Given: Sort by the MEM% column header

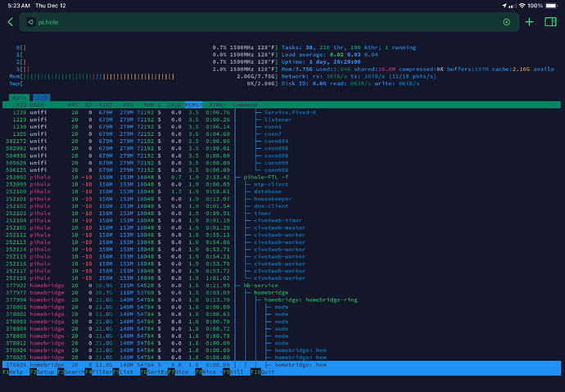Looking at the screenshot, I should click(194, 105).
